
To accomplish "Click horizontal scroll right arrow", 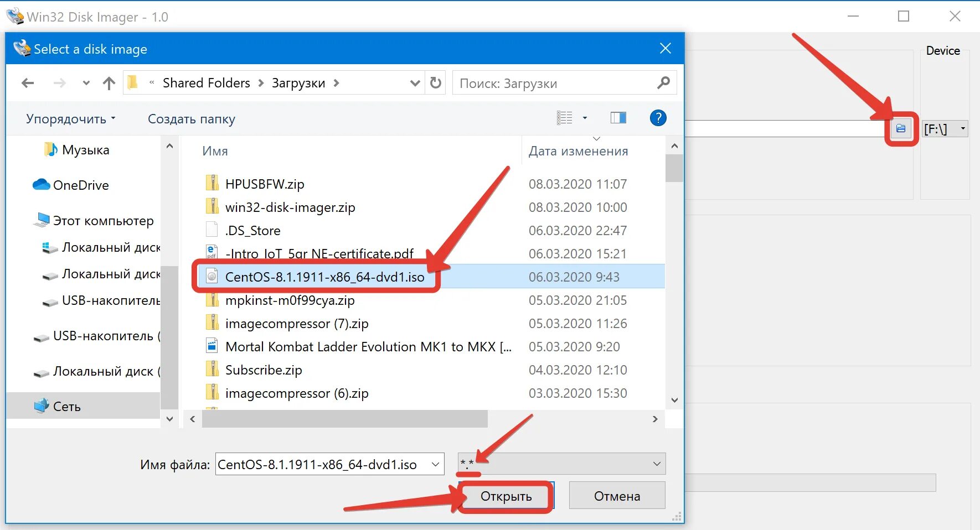I will 655,419.
